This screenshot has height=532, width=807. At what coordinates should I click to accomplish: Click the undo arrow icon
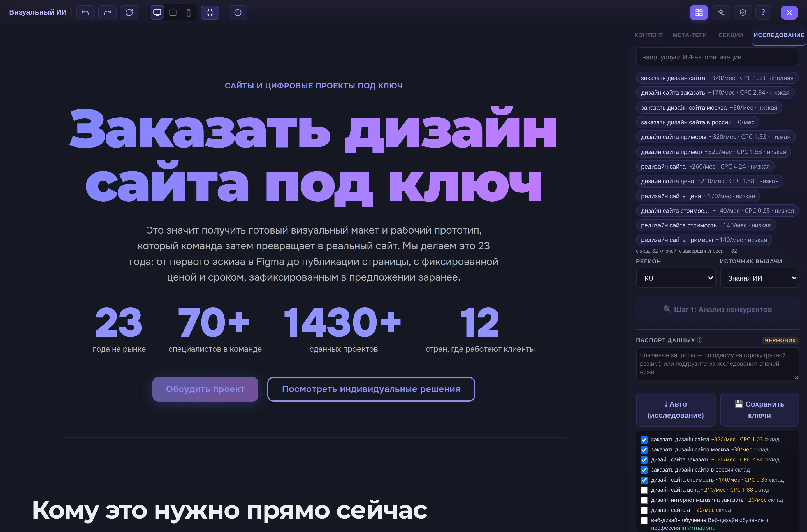(x=85, y=13)
